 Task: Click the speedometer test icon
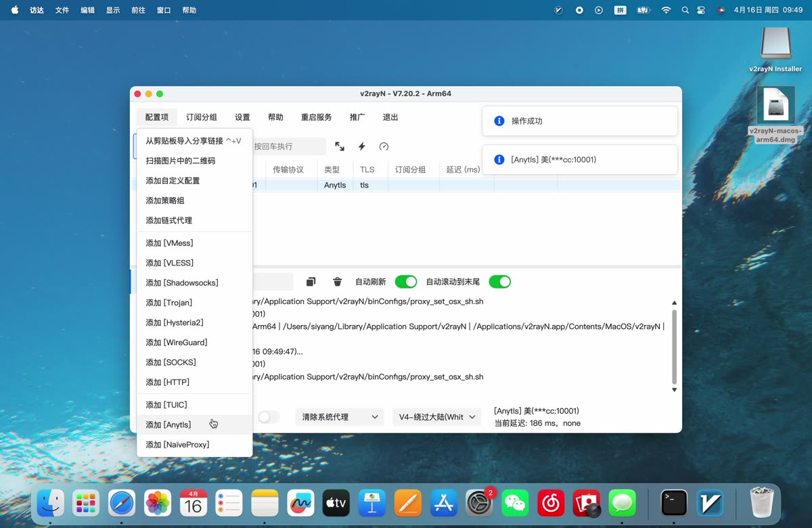tap(384, 146)
